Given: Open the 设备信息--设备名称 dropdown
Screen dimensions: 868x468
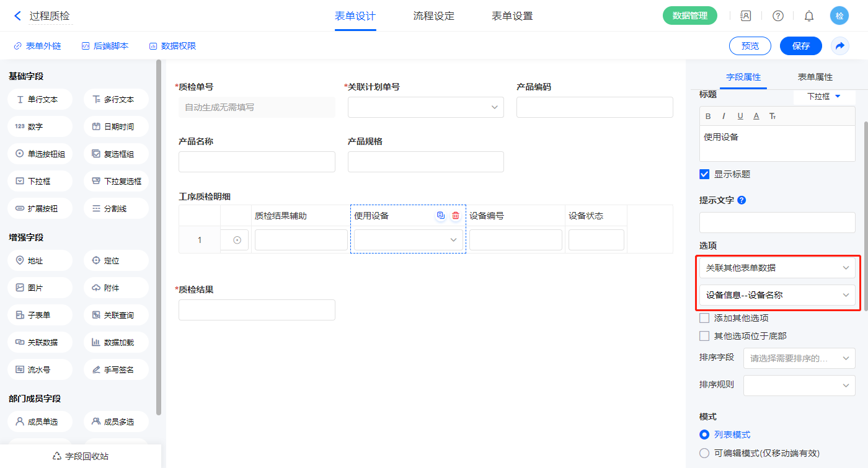Looking at the screenshot, I should (x=777, y=295).
